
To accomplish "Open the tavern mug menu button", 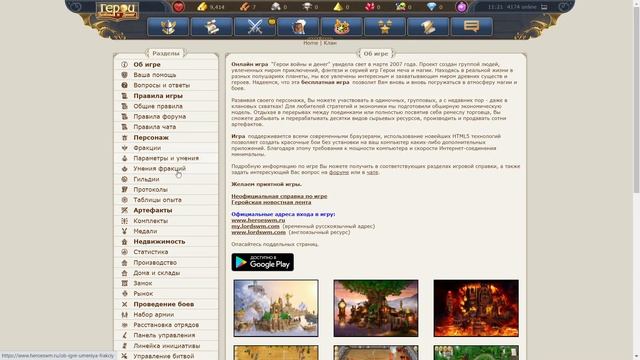I will click(x=298, y=27).
